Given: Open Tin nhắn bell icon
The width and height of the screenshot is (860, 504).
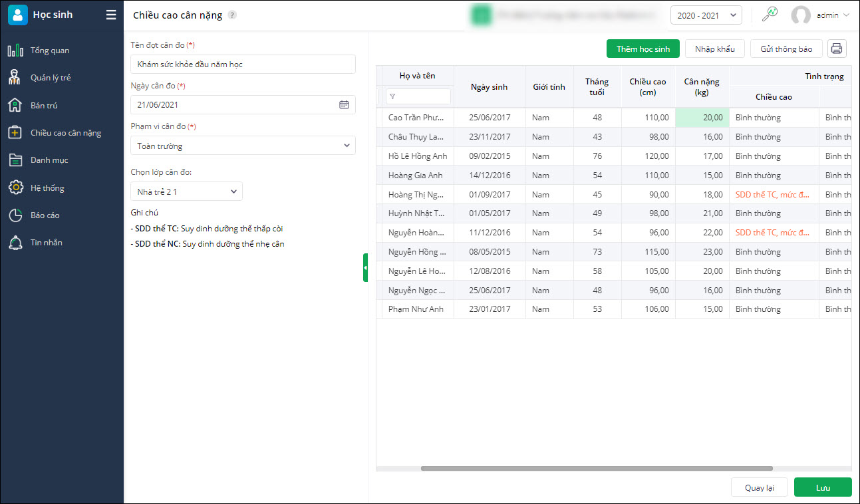Looking at the screenshot, I should (15, 243).
